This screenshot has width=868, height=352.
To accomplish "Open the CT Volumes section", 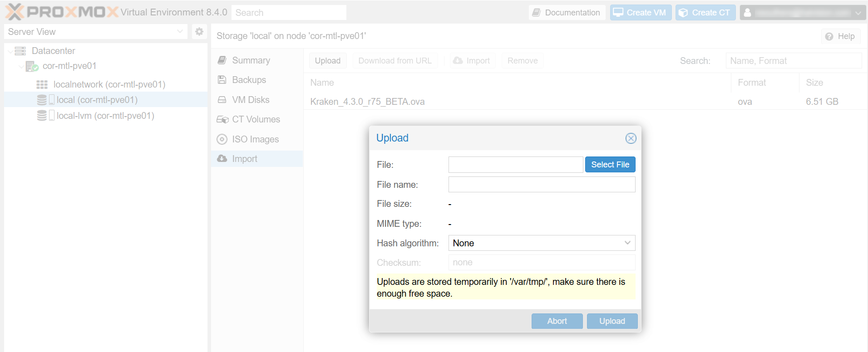I will click(256, 119).
